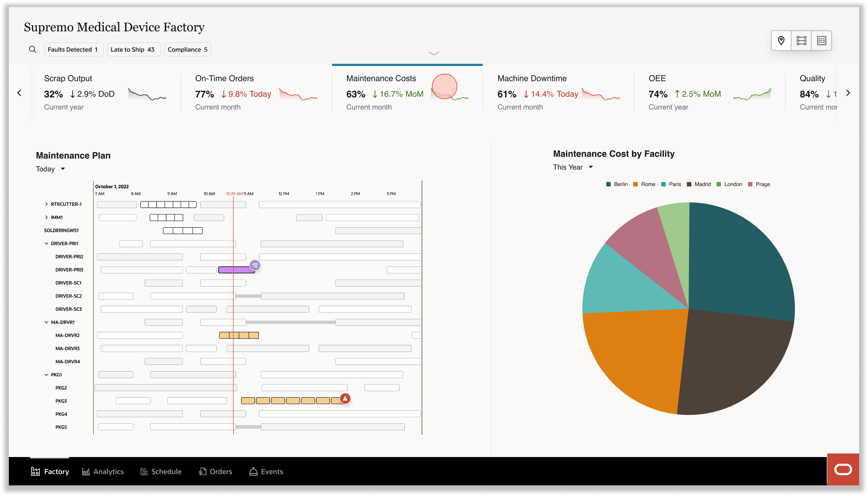Toggle the Compliance filter chip
This screenshot has height=496, width=868.
pyautogui.click(x=187, y=50)
